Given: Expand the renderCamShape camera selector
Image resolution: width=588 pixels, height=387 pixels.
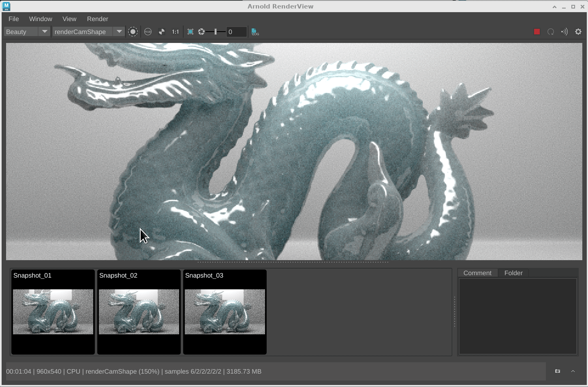Looking at the screenshot, I should [119, 32].
